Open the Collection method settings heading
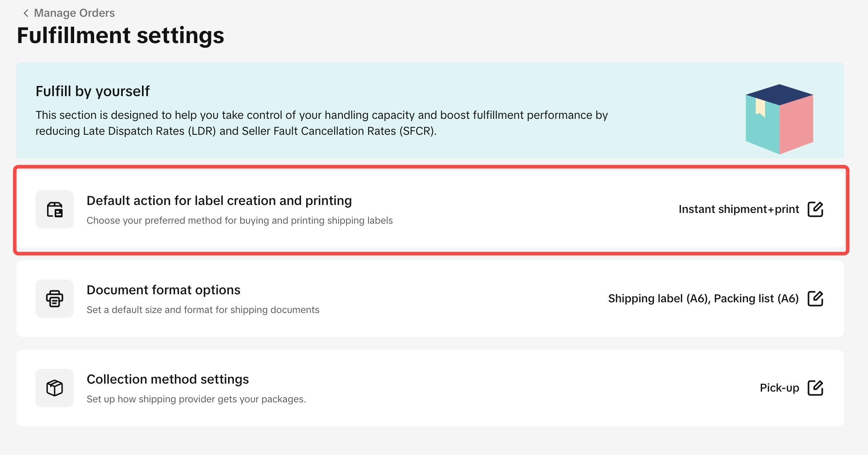 [167, 379]
